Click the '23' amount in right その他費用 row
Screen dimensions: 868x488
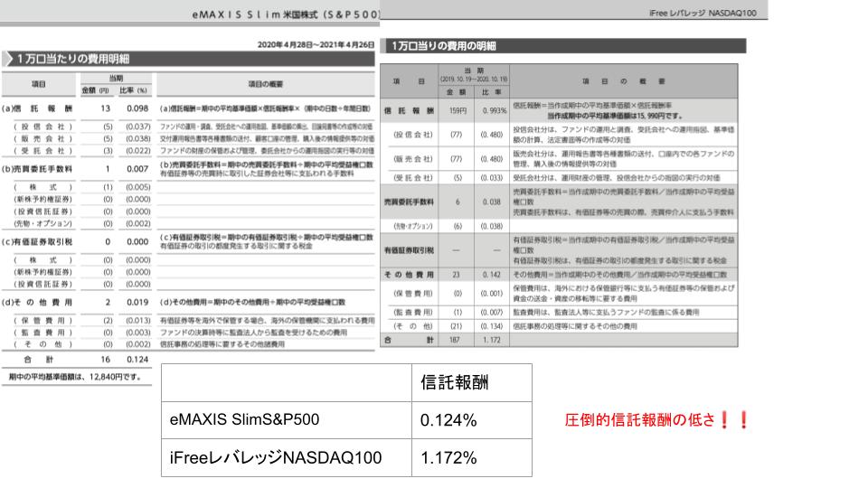(x=456, y=275)
